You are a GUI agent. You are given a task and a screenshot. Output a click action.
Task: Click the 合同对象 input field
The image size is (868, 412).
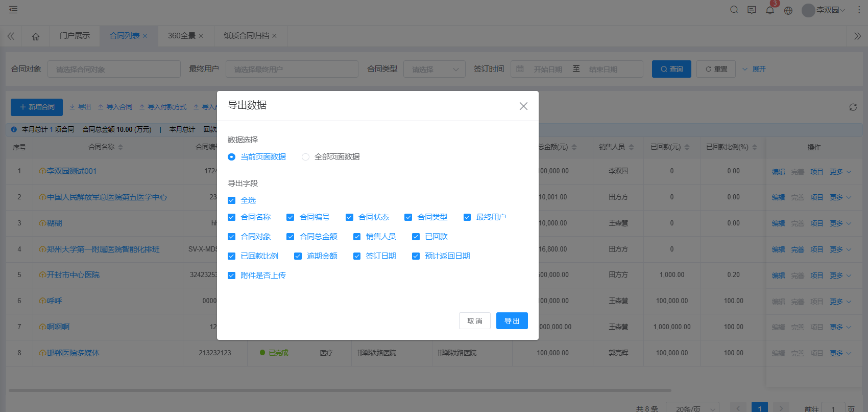click(114, 69)
